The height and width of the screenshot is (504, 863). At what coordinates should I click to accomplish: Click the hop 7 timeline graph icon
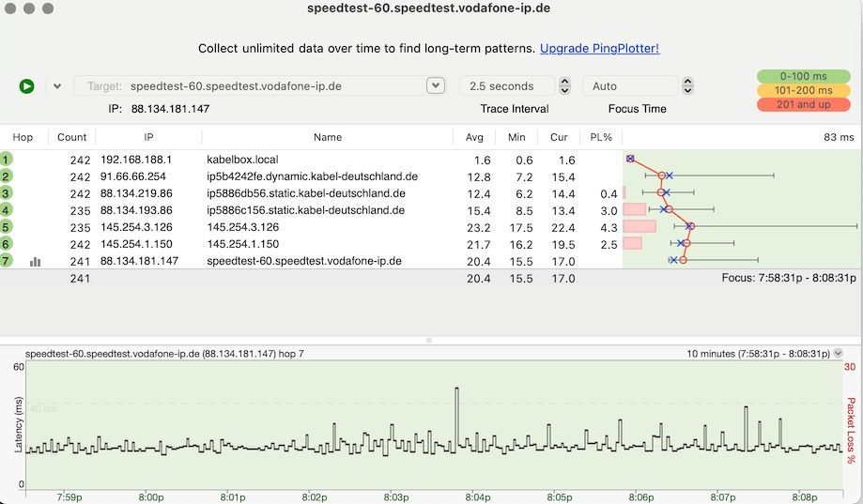[36, 262]
